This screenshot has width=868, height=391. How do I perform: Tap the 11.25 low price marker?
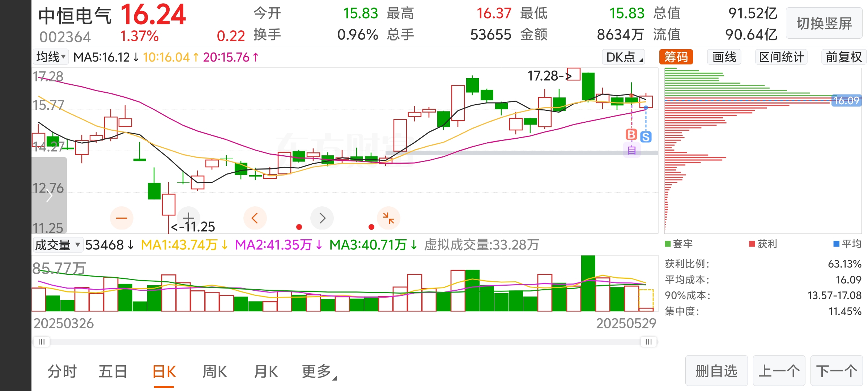(193, 227)
